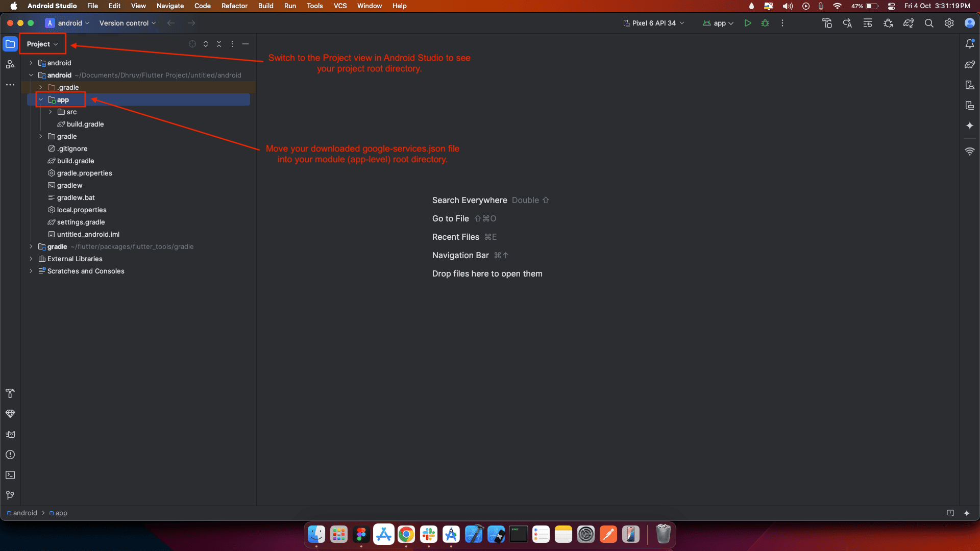The height and width of the screenshot is (551, 980).
Task: Open IDE settings gear icon
Action: (949, 23)
